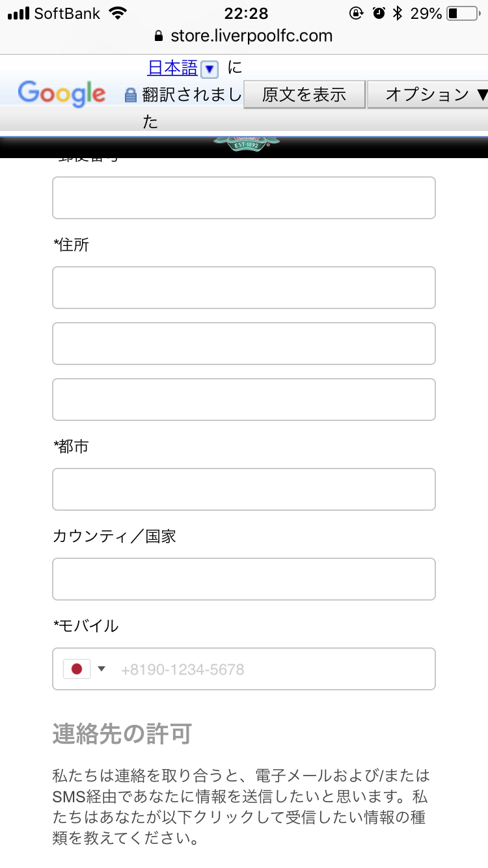The image size is (488, 868).
Task: Click the third 住所 address line field
Action: click(x=244, y=399)
